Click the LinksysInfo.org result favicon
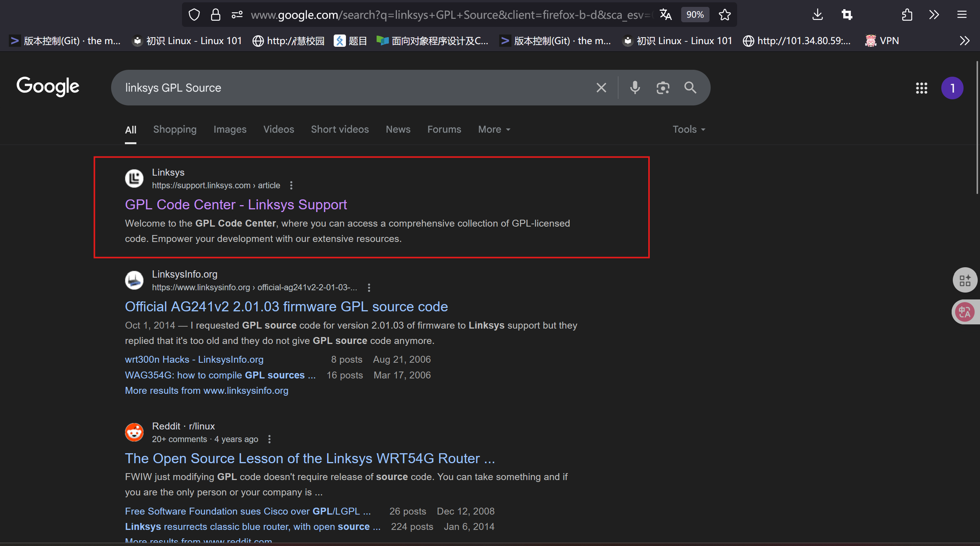The image size is (980, 546). tap(134, 280)
